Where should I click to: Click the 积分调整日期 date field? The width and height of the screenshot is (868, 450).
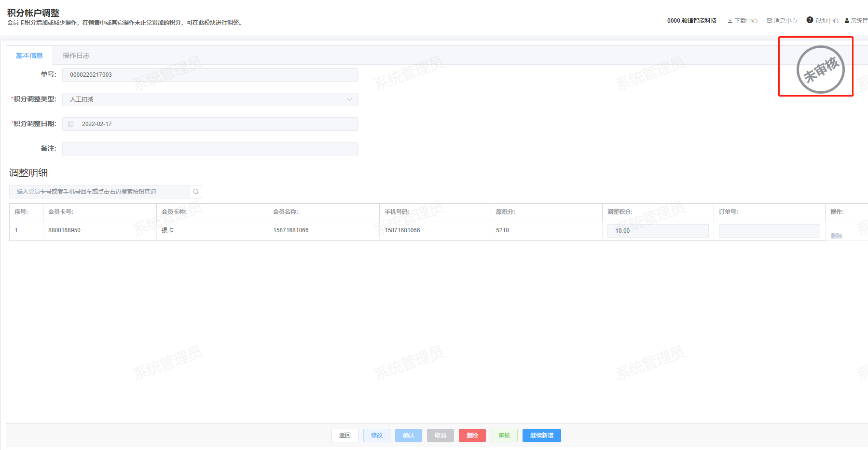click(210, 124)
